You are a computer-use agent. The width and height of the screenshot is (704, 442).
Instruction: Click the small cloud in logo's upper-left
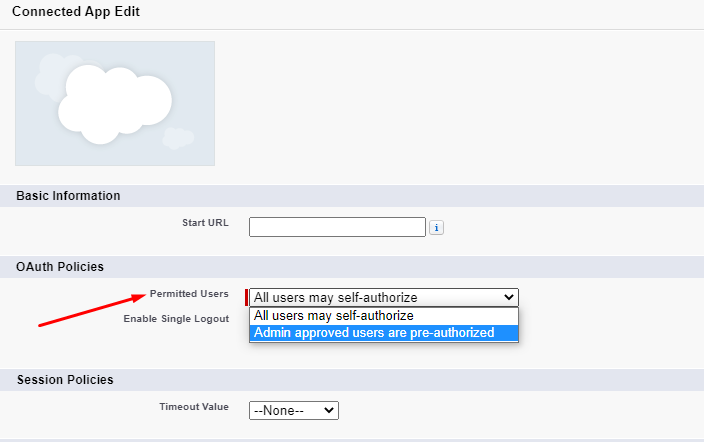click(x=50, y=72)
